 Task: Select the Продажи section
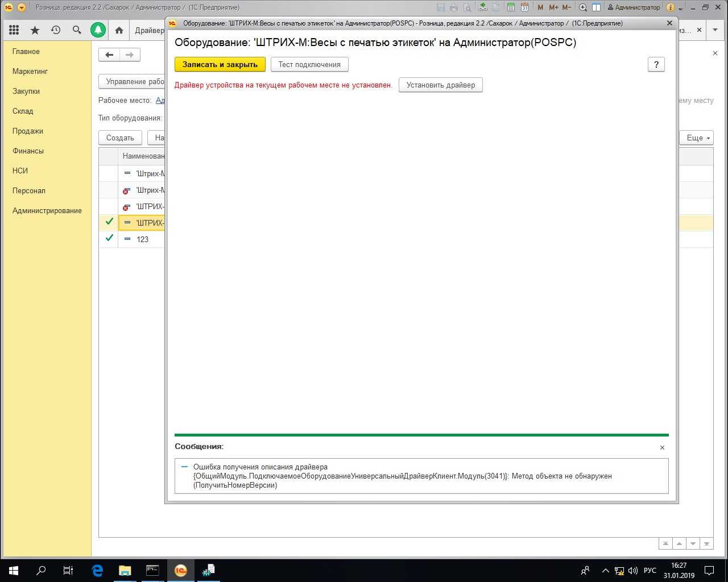tap(28, 131)
